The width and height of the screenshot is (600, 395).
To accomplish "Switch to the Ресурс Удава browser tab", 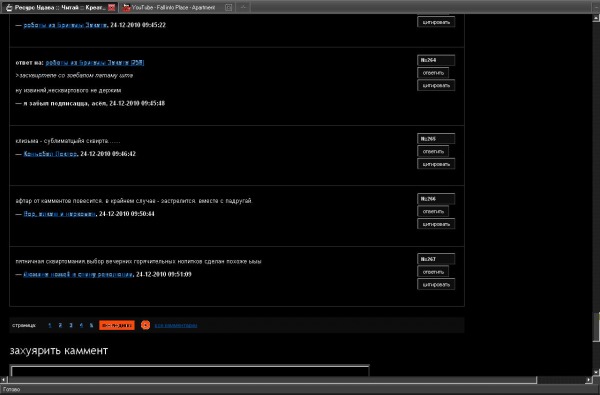I will coord(59,7).
